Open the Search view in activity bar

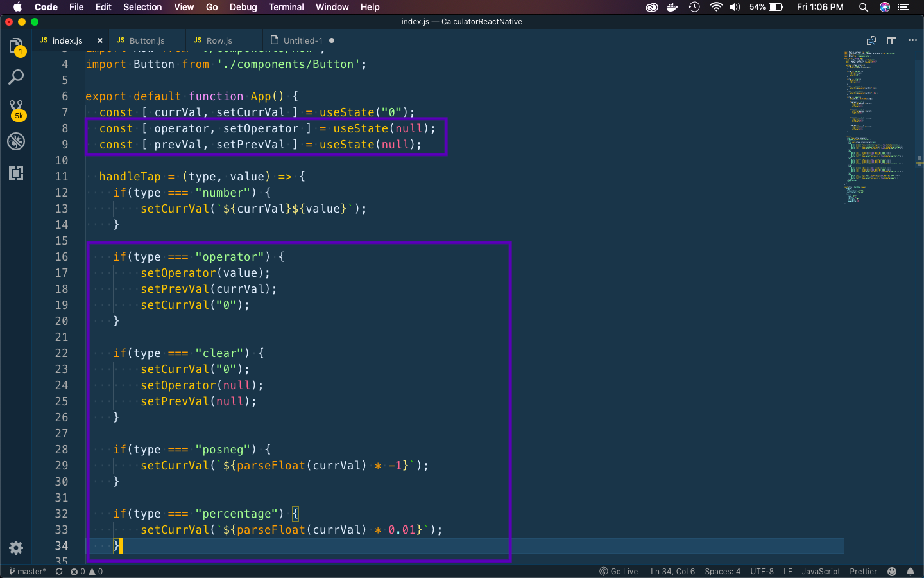pyautogui.click(x=16, y=78)
